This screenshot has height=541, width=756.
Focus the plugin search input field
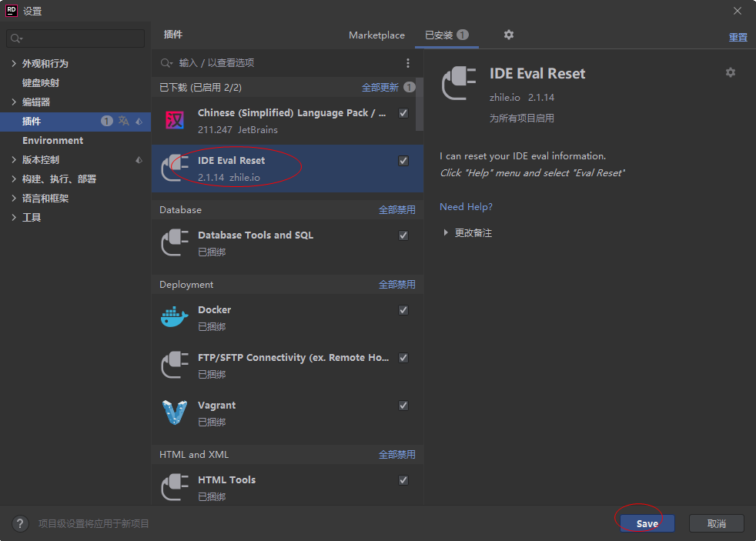(287, 63)
